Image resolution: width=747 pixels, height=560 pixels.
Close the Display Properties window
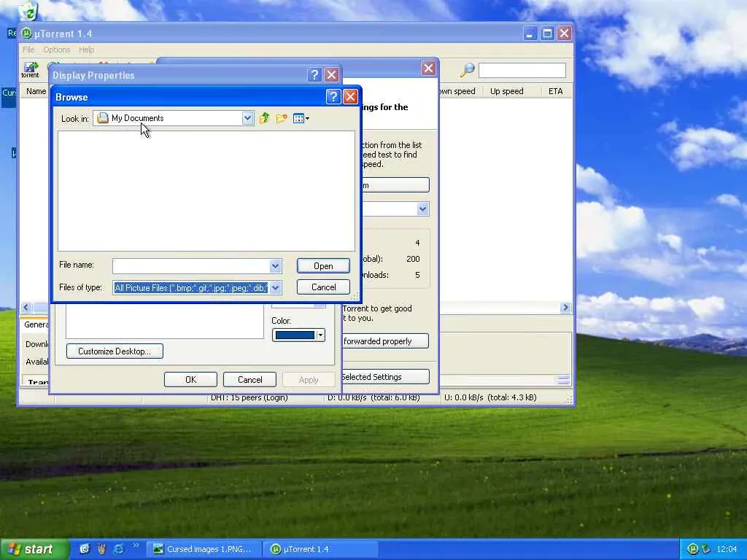[x=332, y=75]
